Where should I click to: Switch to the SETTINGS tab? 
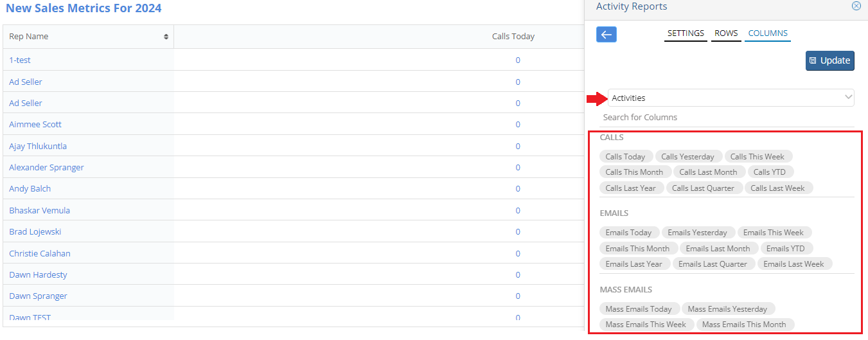pos(686,33)
